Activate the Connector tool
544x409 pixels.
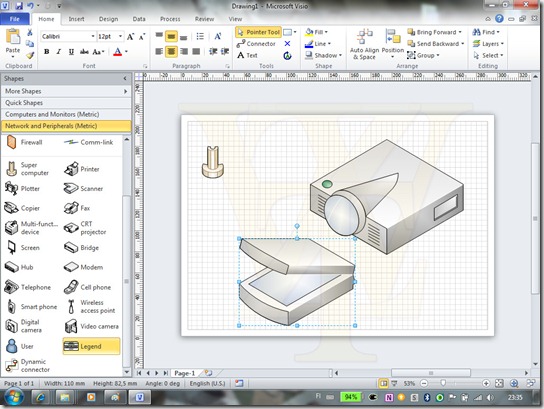coord(256,44)
